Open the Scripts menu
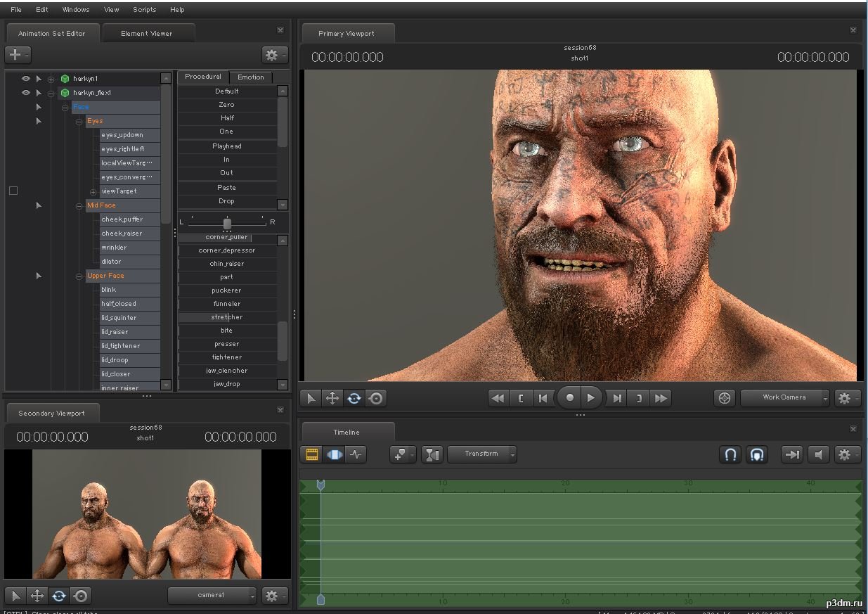 click(x=144, y=9)
